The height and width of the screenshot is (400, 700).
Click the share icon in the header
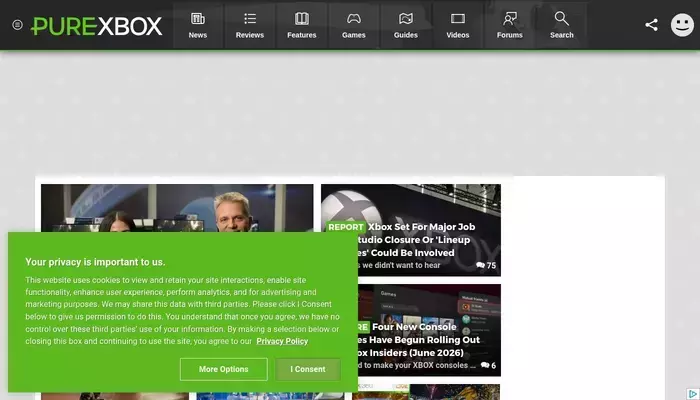click(x=651, y=25)
